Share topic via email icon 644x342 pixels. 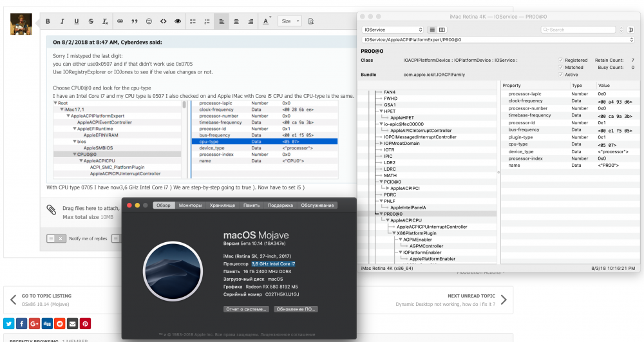pos(73,323)
